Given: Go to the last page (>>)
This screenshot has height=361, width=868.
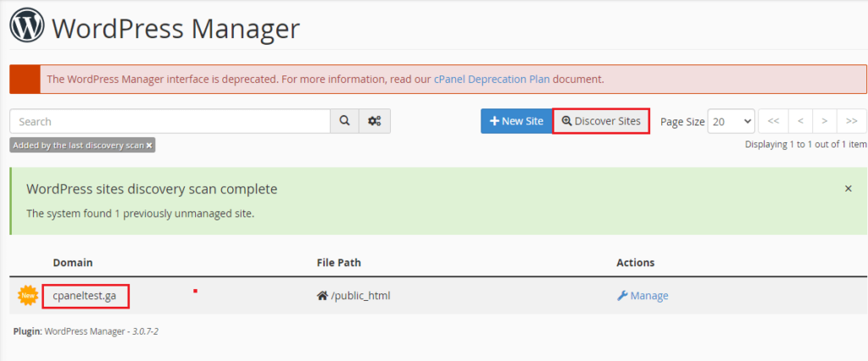Looking at the screenshot, I should pos(852,121).
